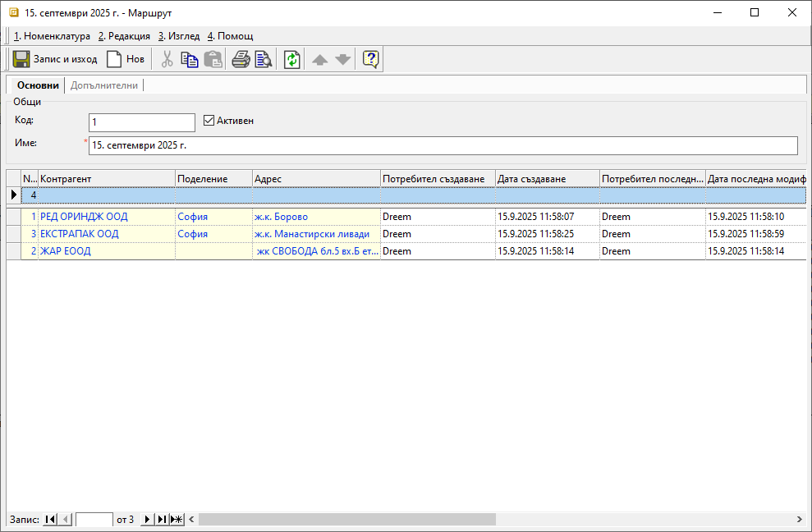Go to previous record navigation button
This screenshot has height=532, width=812.
65,519
